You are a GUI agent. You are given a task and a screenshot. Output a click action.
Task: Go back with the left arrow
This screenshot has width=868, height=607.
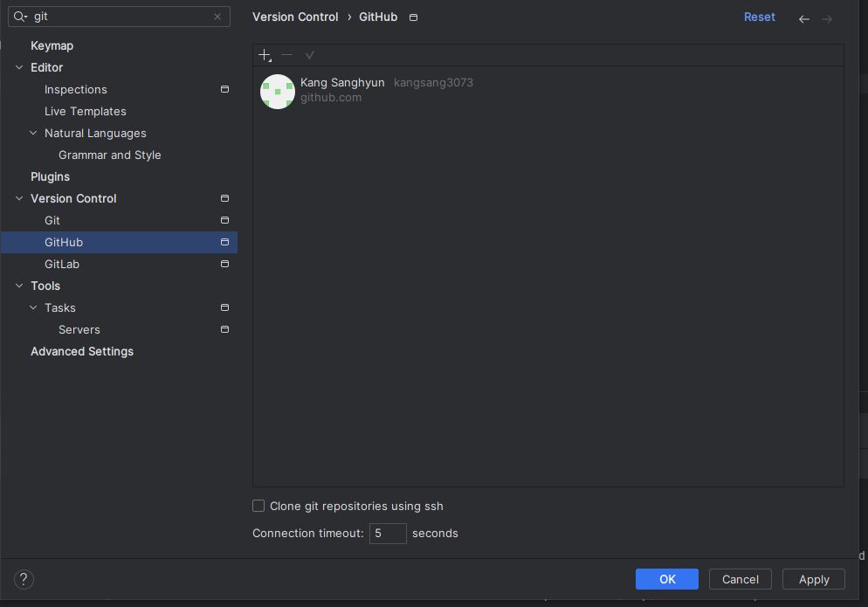(x=803, y=19)
